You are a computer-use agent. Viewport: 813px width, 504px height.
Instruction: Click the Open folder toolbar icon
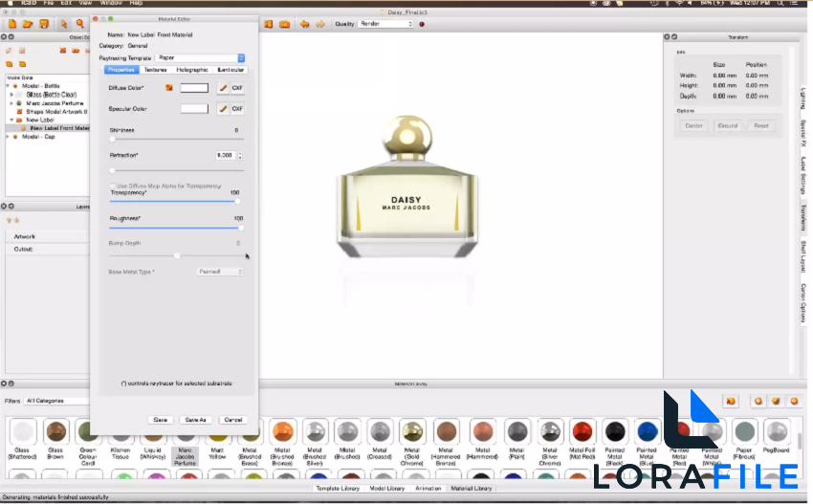click(28, 24)
